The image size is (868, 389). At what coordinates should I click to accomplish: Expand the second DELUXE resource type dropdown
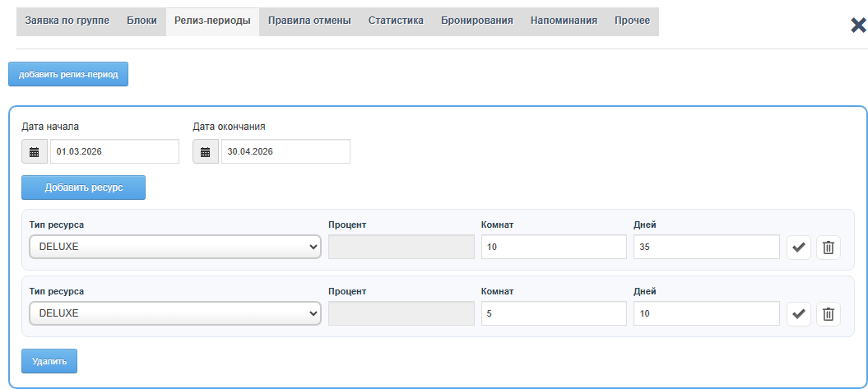pos(174,313)
